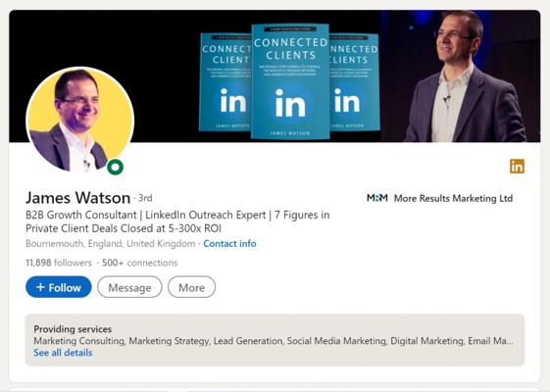Click the plus icon on Follow button
This screenshot has width=550, height=392.
point(40,287)
